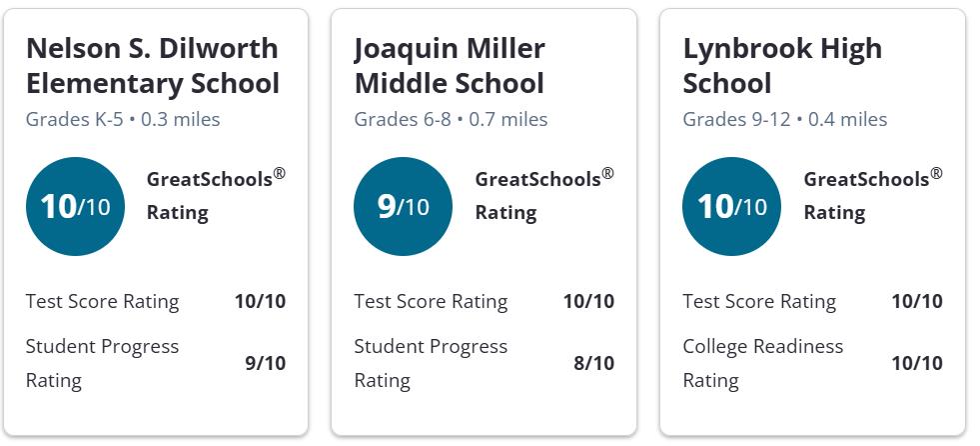This screenshot has height=446, width=980.
Task: Click GreatSchools Rating label on Dilworth card
Action: click(x=216, y=195)
